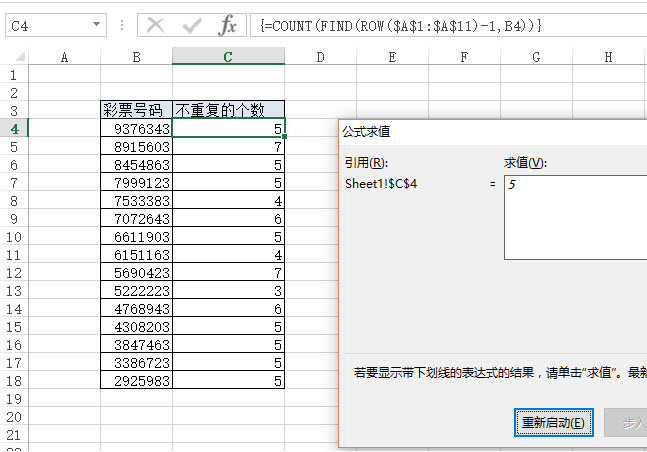Select cell containing 6611903
This screenshot has width=647, height=452.
[x=136, y=237]
